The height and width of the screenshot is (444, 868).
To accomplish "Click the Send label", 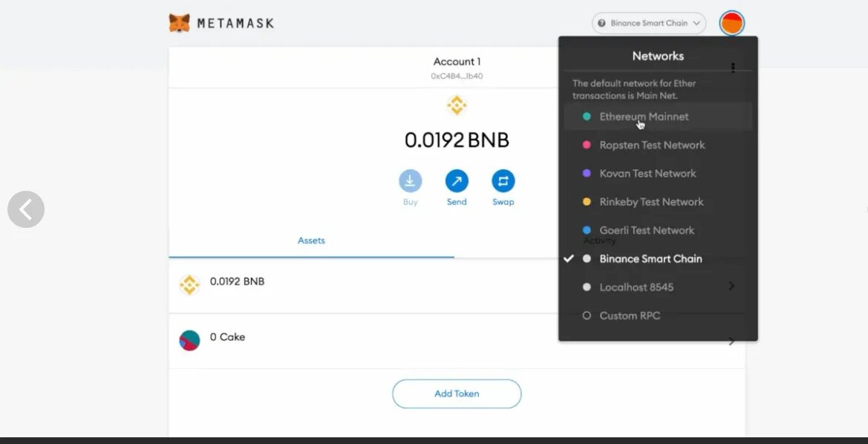I will 457,202.
